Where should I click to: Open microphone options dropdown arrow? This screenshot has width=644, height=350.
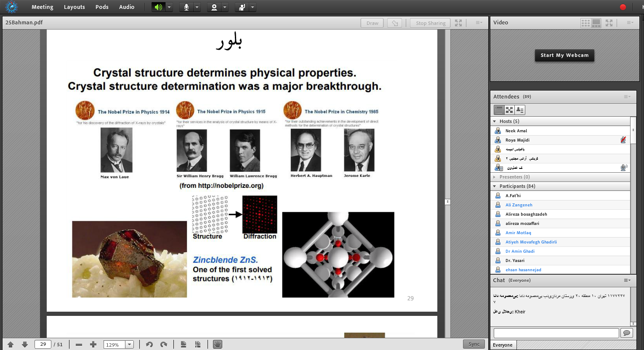tap(197, 7)
